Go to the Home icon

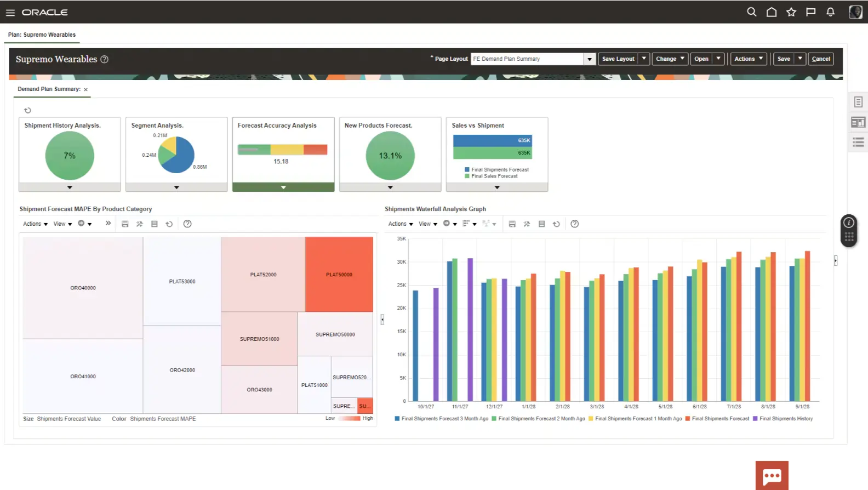(771, 12)
